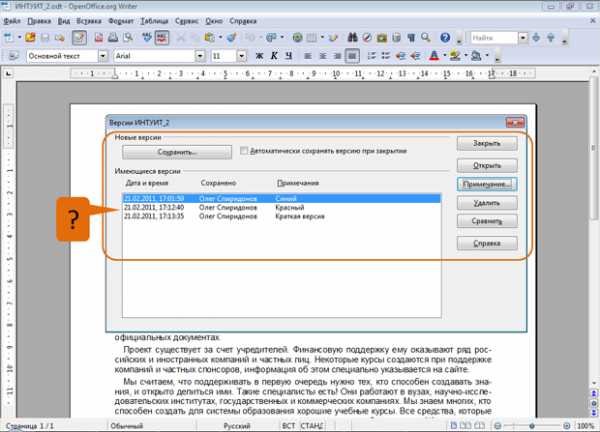
Task: Click the Zoom magnifier toolbar icon
Action: [426, 37]
